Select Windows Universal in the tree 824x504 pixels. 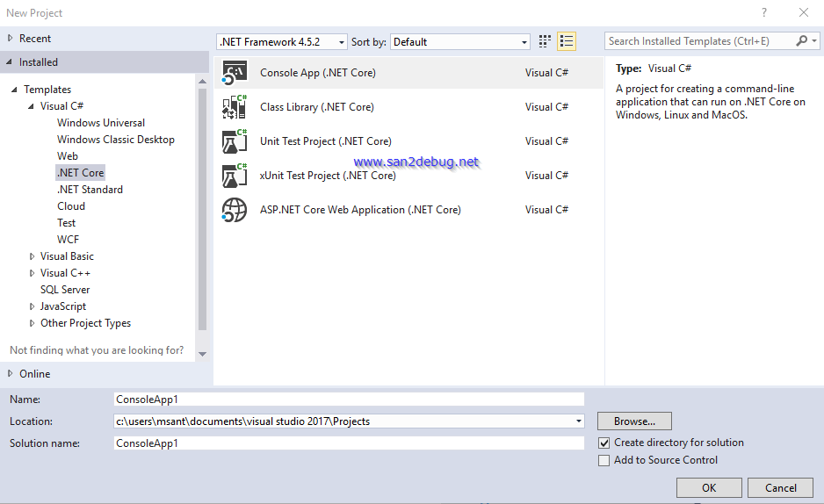pos(101,123)
